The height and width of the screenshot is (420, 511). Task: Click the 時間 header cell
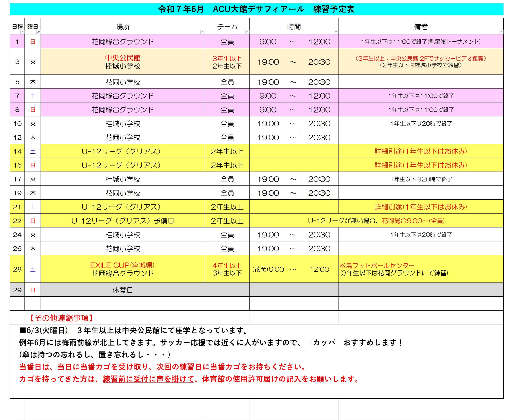pos(294,26)
